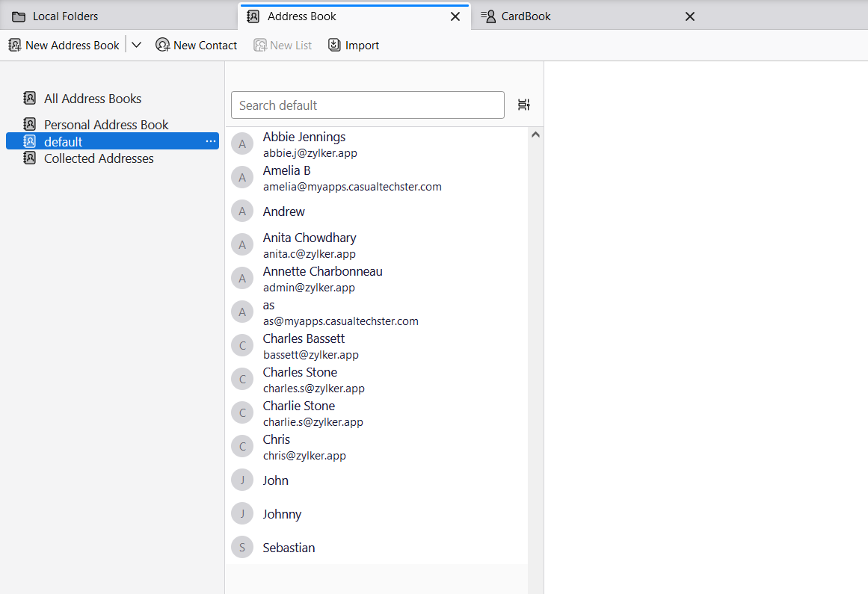Open the Amelia B contact
This screenshot has width=868, height=594.
click(x=376, y=178)
